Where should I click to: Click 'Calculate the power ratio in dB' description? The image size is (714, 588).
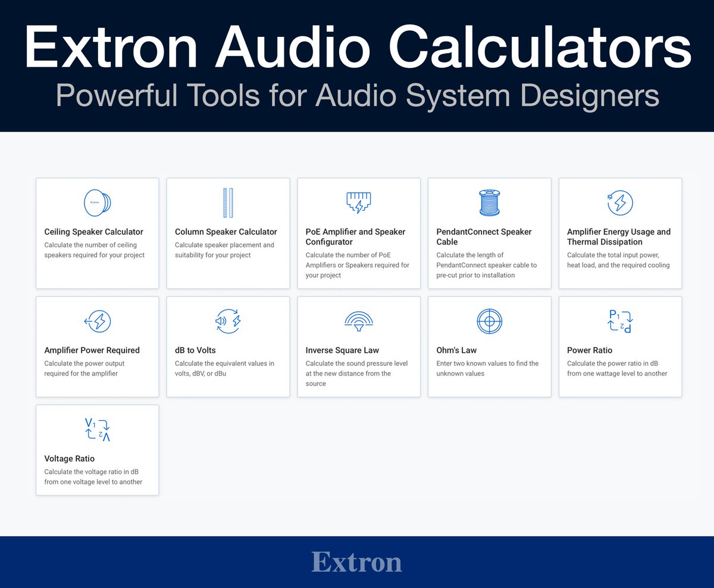[x=618, y=368]
